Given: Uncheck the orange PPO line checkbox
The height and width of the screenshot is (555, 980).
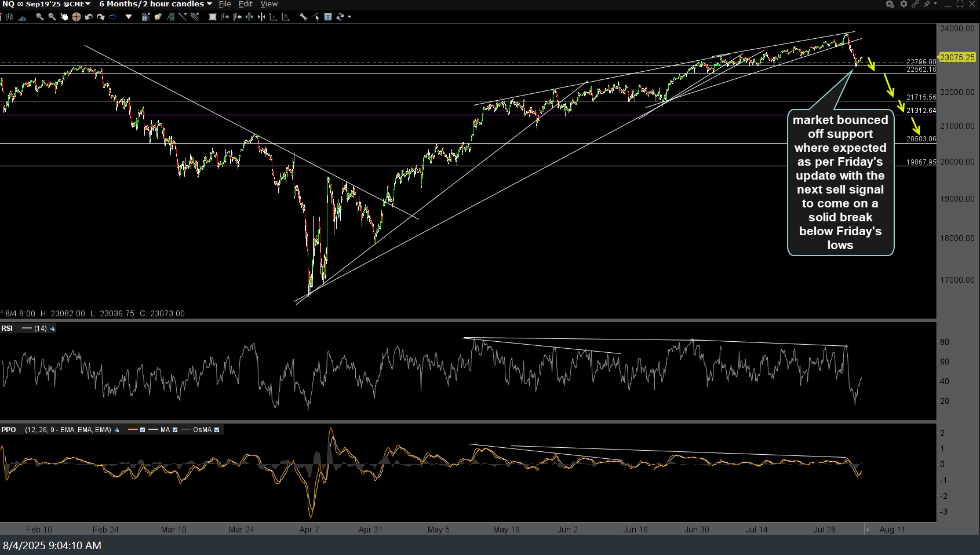Looking at the screenshot, I should (x=142, y=430).
